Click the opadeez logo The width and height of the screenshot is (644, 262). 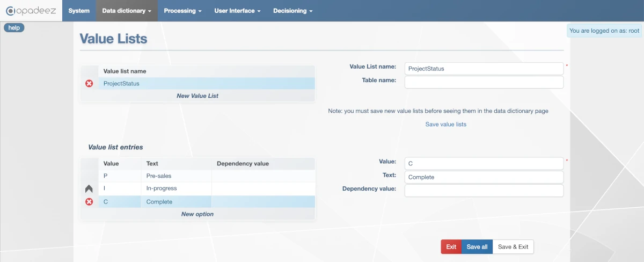[x=31, y=11]
